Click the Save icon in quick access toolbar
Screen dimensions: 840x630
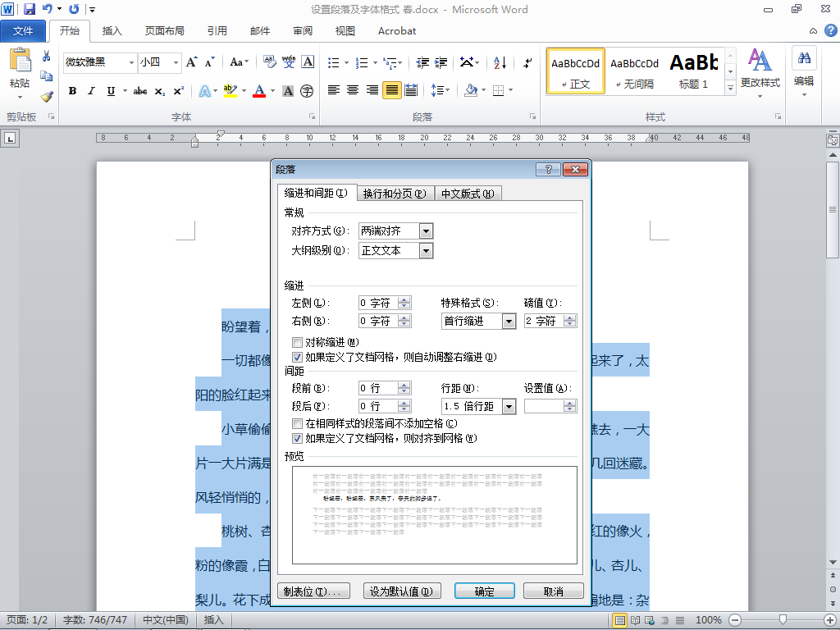29,8
